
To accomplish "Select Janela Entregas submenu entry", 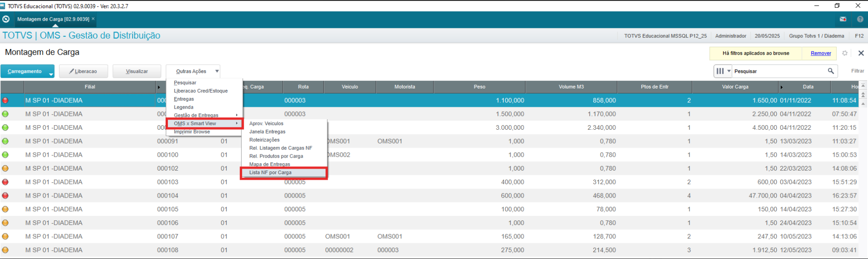I will tap(267, 132).
